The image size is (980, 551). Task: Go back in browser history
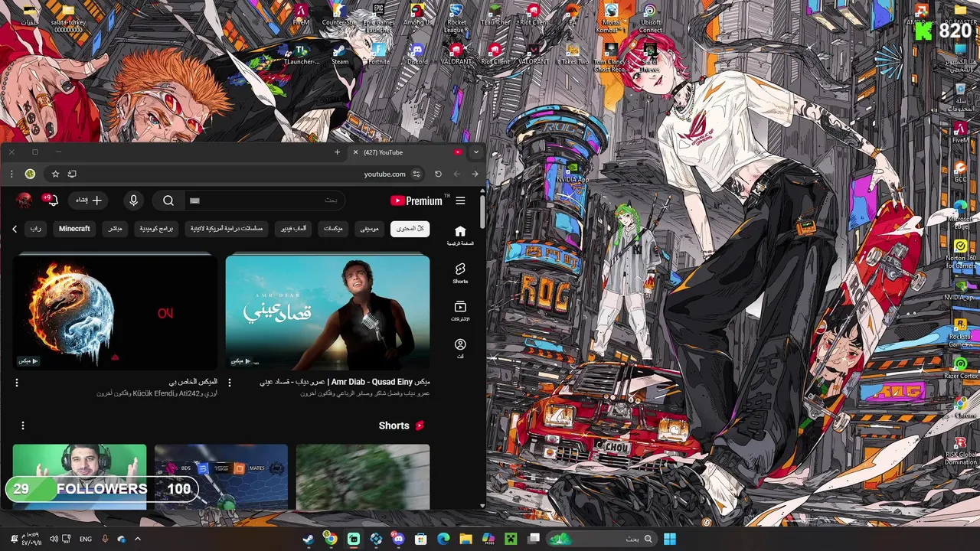(456, 174)
